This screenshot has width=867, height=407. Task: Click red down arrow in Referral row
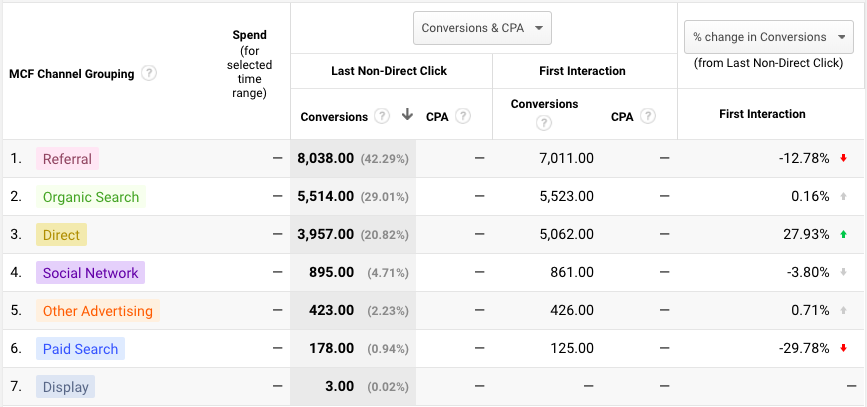coord(843,158)
